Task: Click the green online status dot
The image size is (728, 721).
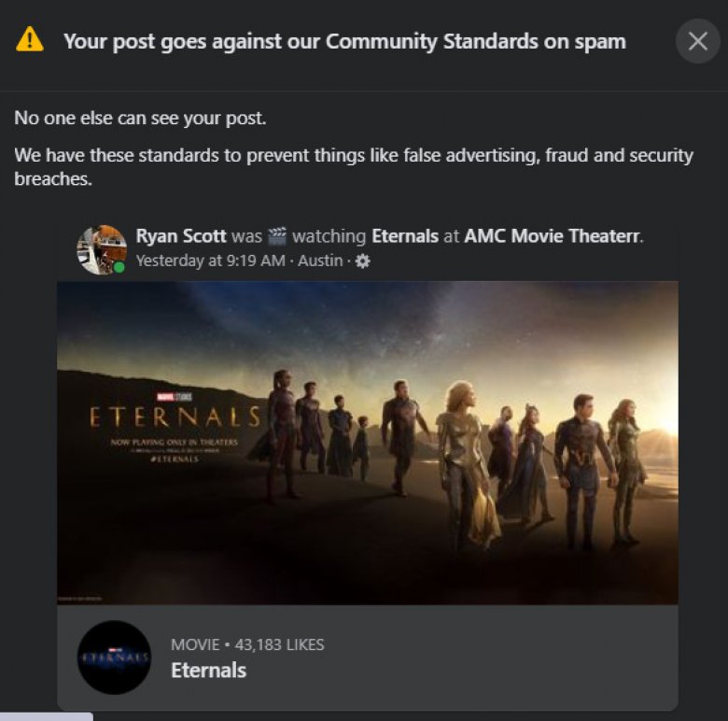Action: tap(119, 267)
